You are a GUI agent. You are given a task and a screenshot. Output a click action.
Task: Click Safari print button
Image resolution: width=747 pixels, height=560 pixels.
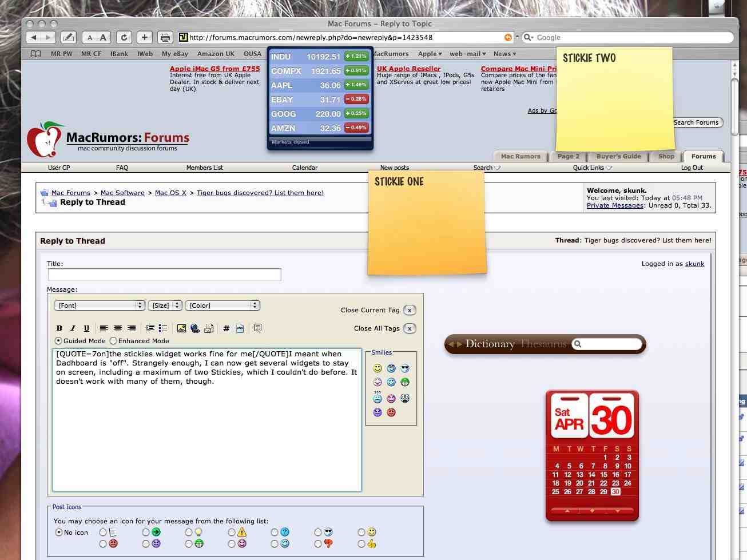coord(165,38)
